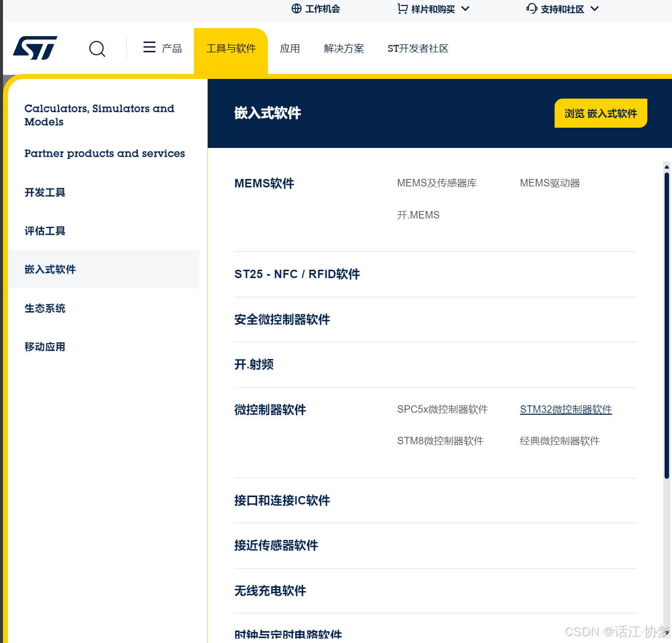Screen dimensions: 672x643
Task: Click the headset icon for 支持和社区
Action: pyautogui.click(x=532, y=8)
